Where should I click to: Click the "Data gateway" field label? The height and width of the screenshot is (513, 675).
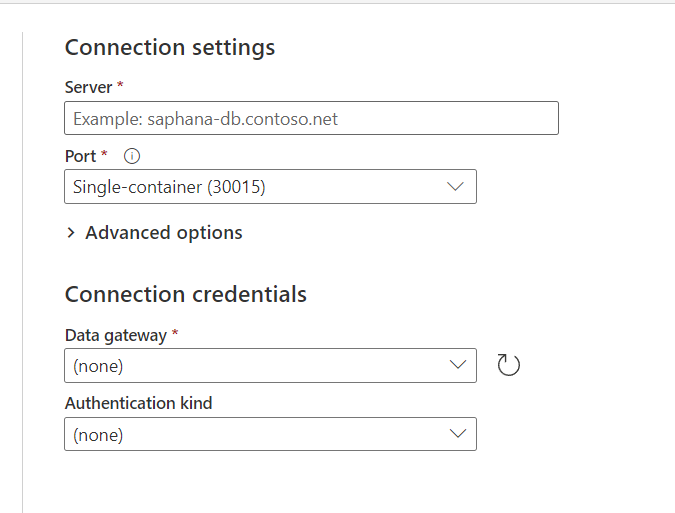(115, 335)
